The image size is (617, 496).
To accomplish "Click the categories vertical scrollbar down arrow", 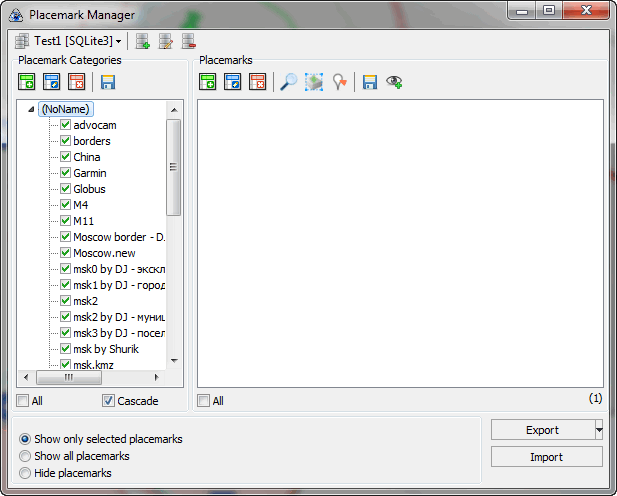I will point(173,361).
